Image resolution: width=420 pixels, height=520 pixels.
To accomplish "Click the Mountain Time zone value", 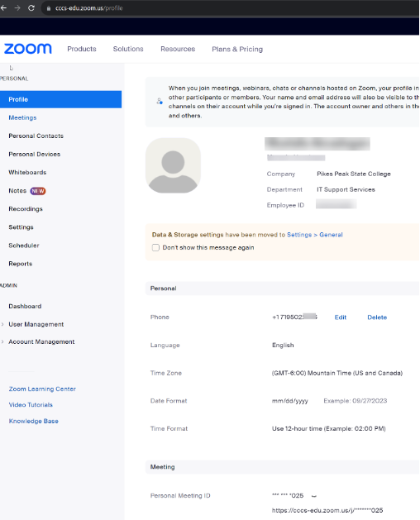I will pos(337,373).
